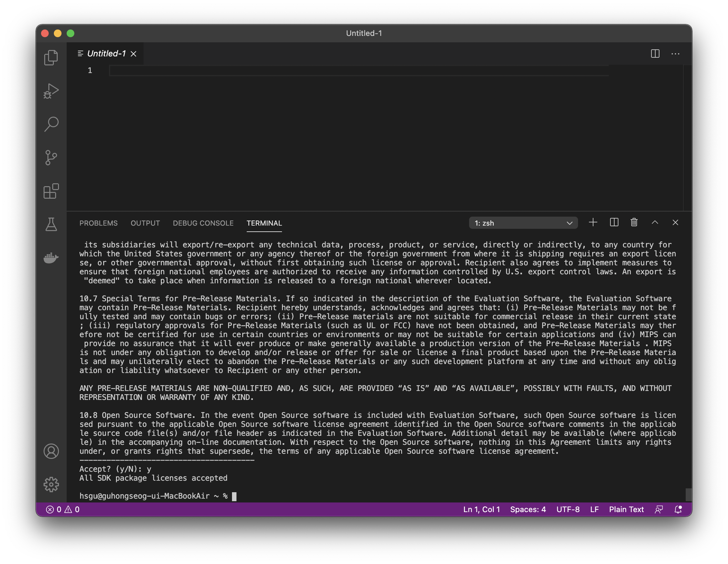Image resolution: width=728 pixels, height=564 pixels.
Task: Switch to the PROBLEMS tab
Action: (x=98, y=223)
